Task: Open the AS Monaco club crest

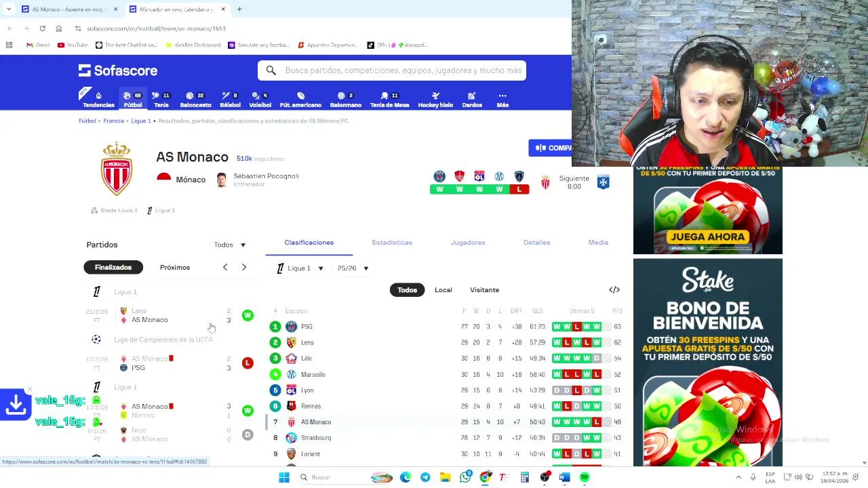Action: tap(117, 169)
